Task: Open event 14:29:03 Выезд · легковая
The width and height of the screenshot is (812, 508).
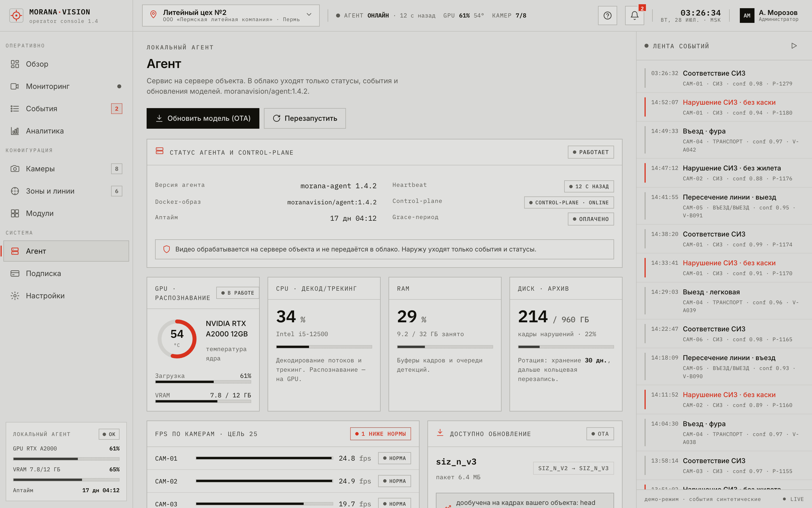Action: [724, 301]
